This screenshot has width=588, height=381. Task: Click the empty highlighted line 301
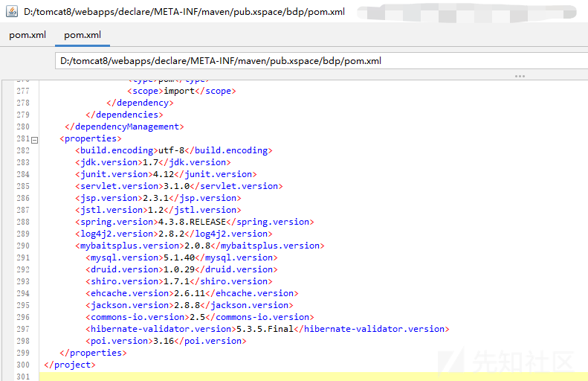coord(297,376)
